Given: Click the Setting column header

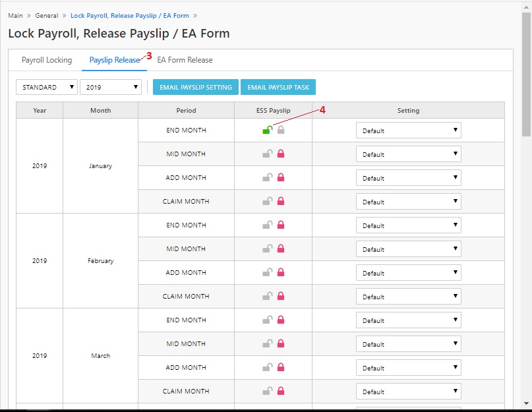Looking at the screenshot, I should point(409,110).
